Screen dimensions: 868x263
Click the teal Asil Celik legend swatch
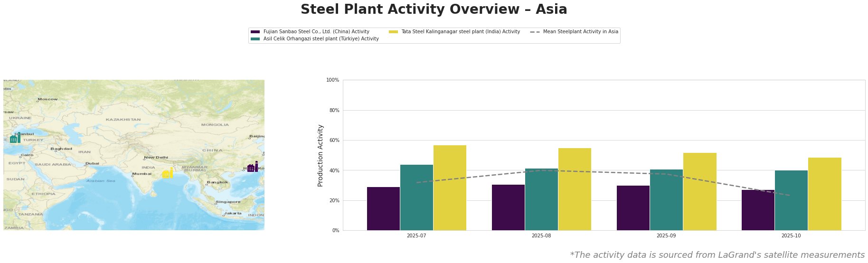point(255,39)
